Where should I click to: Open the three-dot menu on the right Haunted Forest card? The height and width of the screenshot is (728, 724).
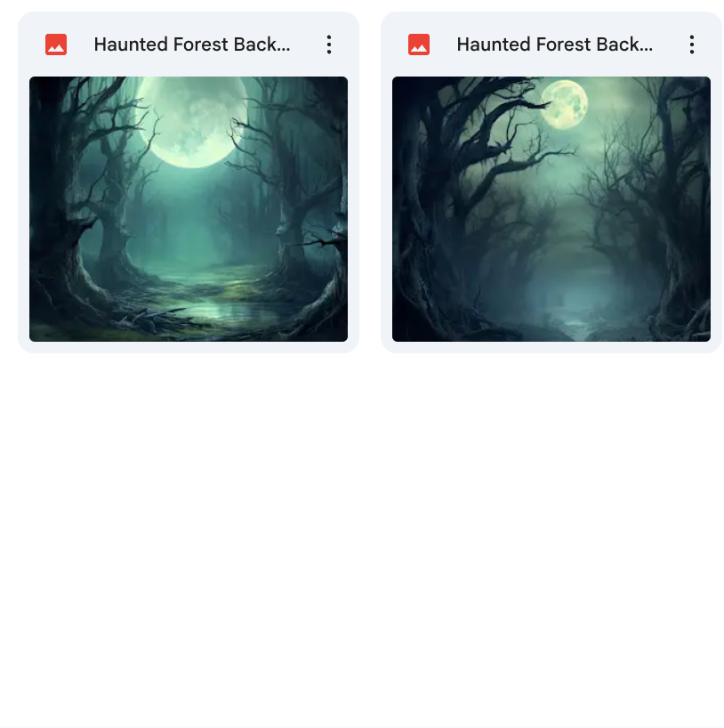(691, 44)
